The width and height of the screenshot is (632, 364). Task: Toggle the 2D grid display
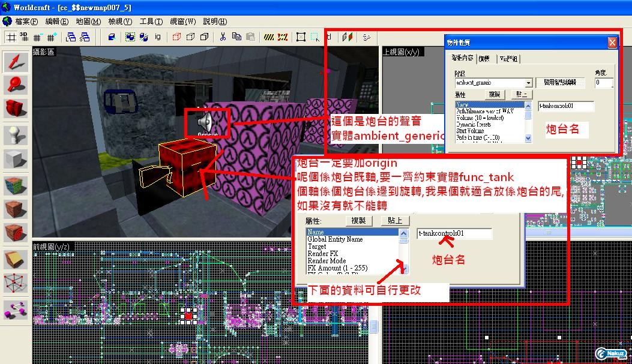(x=11, y=37)
